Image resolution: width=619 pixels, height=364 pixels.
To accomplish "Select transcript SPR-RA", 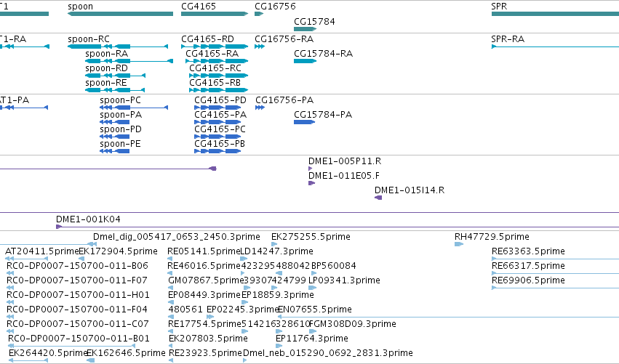I will point(508,39).
